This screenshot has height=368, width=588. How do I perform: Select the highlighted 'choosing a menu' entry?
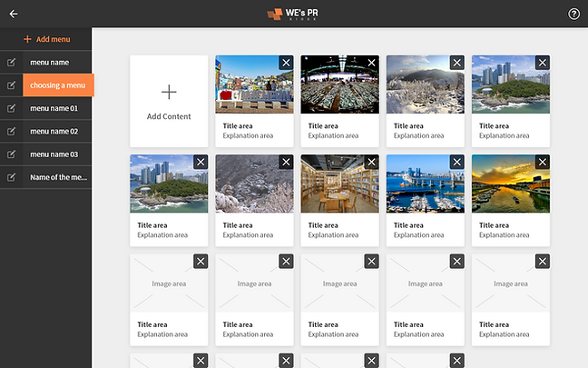click(x=58, y=85)
